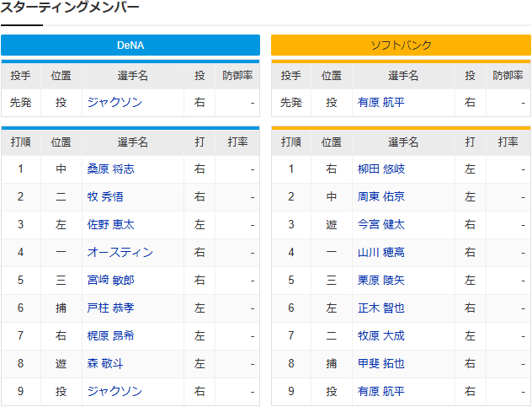Open DeNA starting pitcher ジャクソン link
The width and height of the screenshot is (532, 407).
pyautogui.click(x=114, y=102)
